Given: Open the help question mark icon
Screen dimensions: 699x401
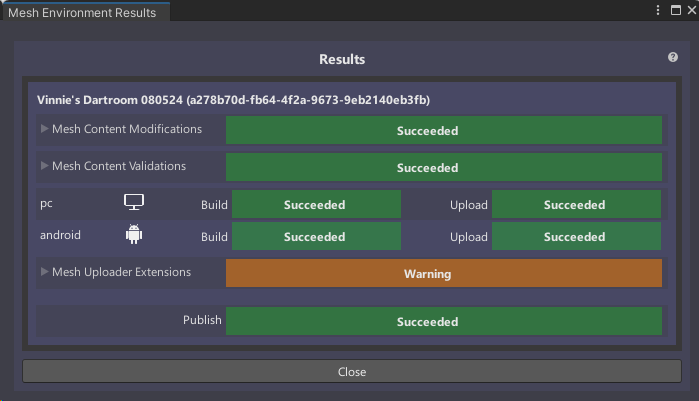Looking at the screenshot, I should [673, 57].
